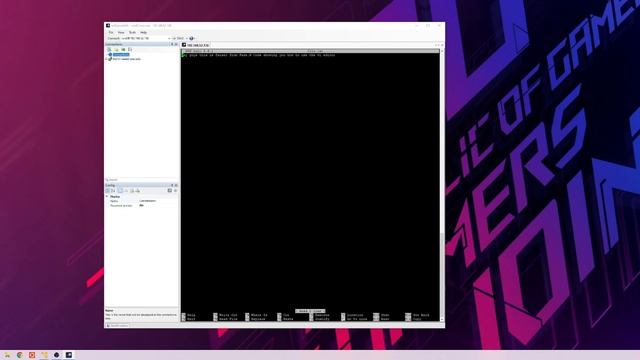Screen dimensions: 640x360
Task: Open File Explorer from the taskbar
Action: 7,355
